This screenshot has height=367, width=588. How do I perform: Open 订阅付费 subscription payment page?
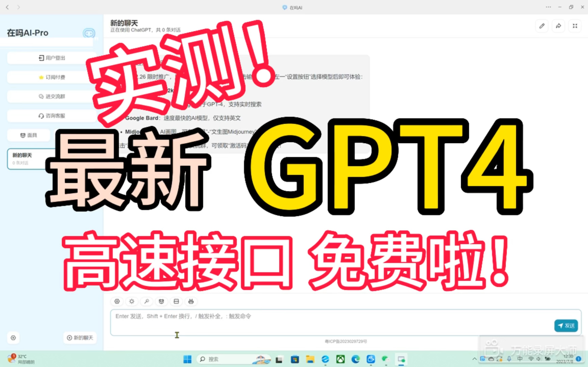[51, 77]
